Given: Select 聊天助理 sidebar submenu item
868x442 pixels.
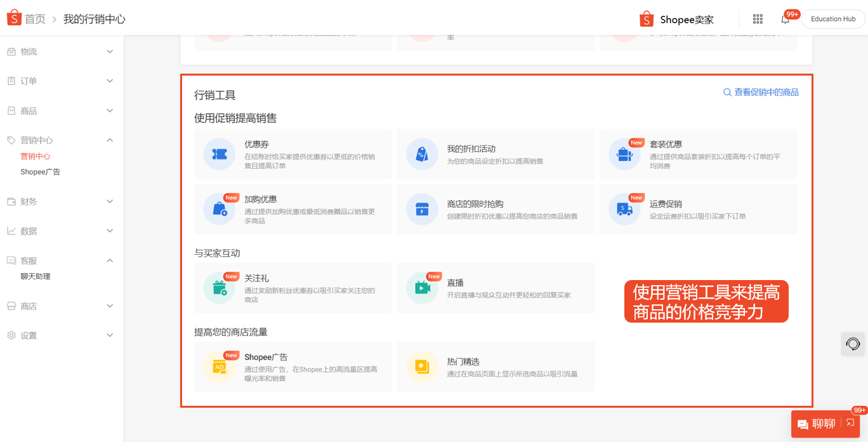Looking at the screenshot, I should 36,276.
